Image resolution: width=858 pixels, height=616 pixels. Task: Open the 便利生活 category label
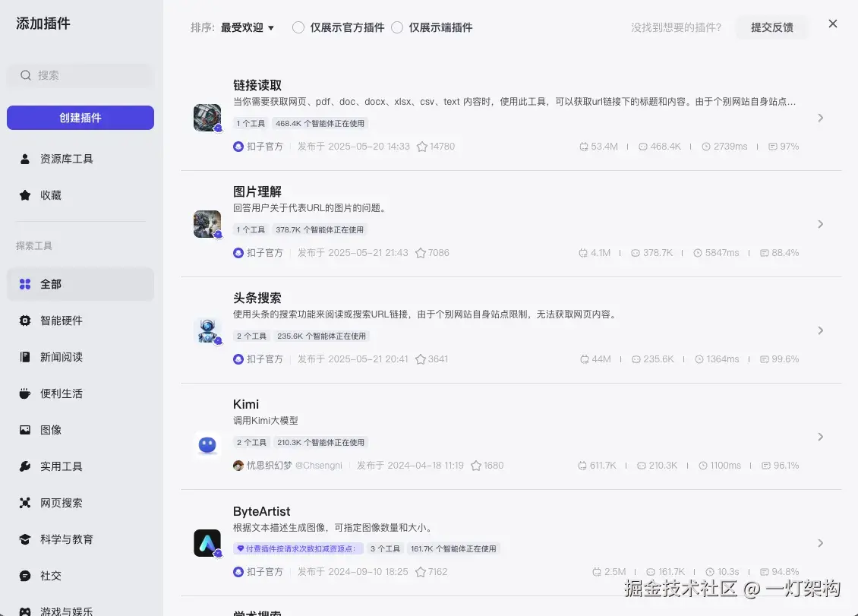pos(62,393)
